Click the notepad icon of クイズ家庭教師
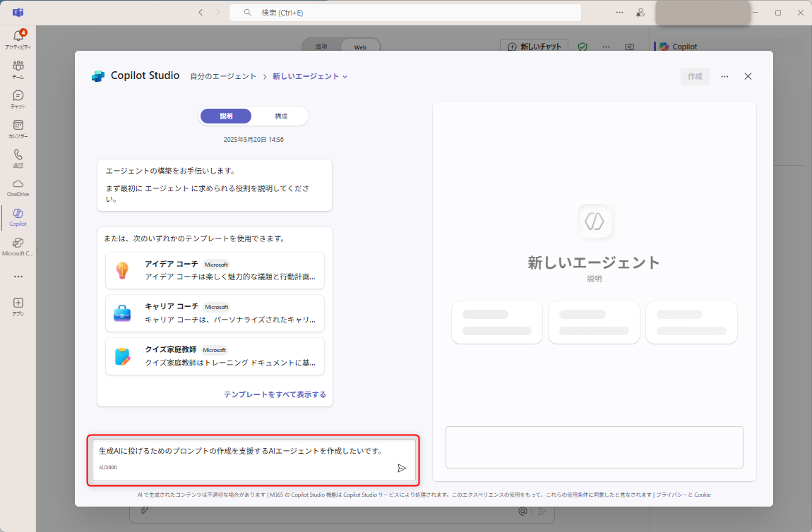The image size is (812, 532). tap(122, 356)
